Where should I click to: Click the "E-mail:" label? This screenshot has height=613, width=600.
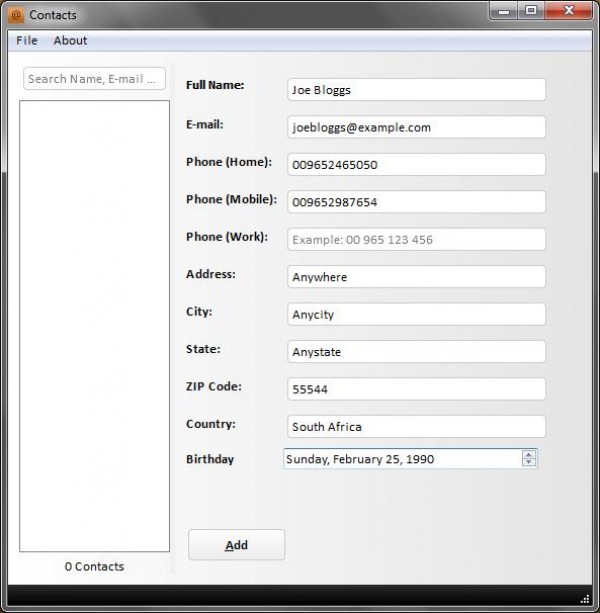[205, 124]
